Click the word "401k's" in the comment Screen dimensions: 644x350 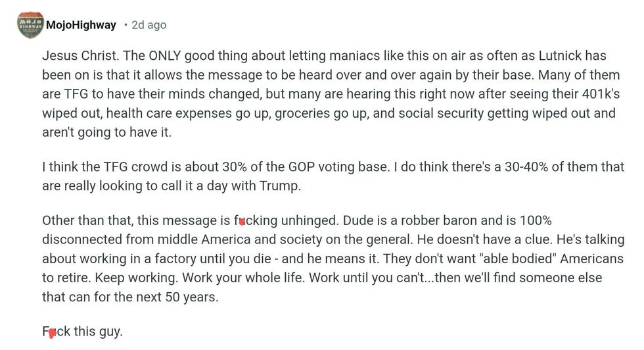pos(598,94)
